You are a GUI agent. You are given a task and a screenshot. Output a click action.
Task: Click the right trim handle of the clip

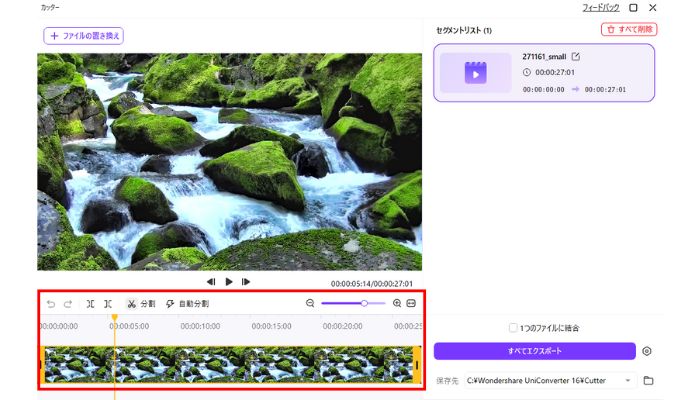pyautogui.click(x=417, y=365)
